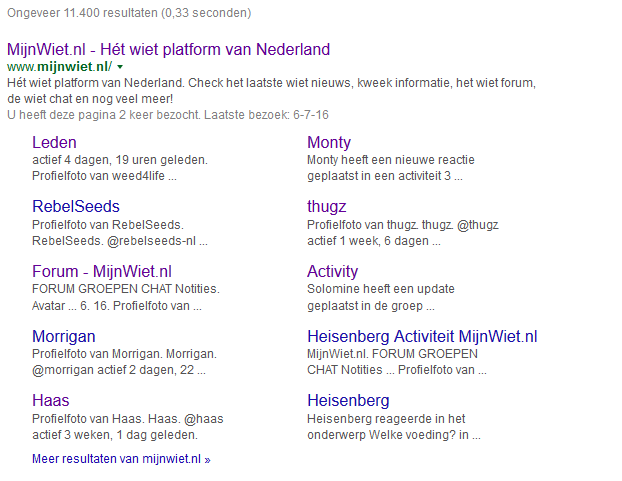Screen dimensions: 622x481
Task: Expand the green arrow next to www.mijnwiet.nl
Action: 120,67
